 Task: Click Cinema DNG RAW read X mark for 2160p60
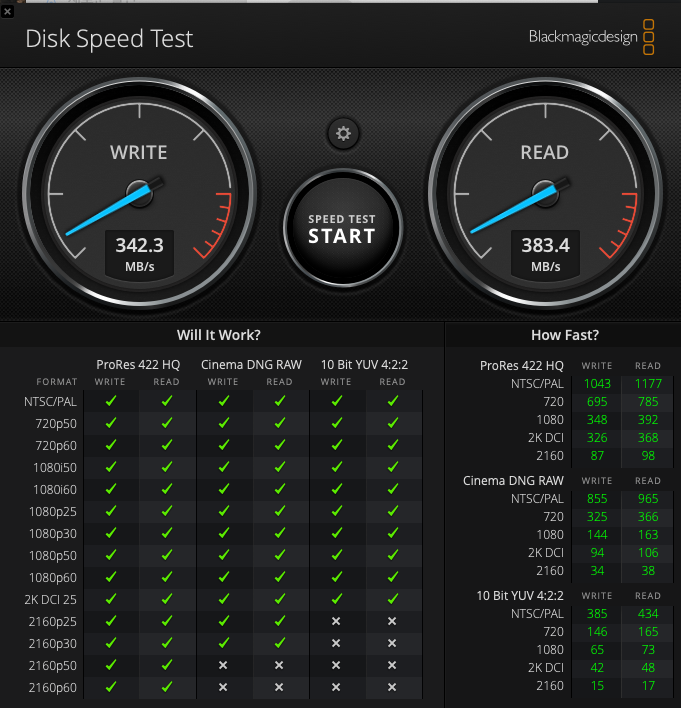(279, 687)
